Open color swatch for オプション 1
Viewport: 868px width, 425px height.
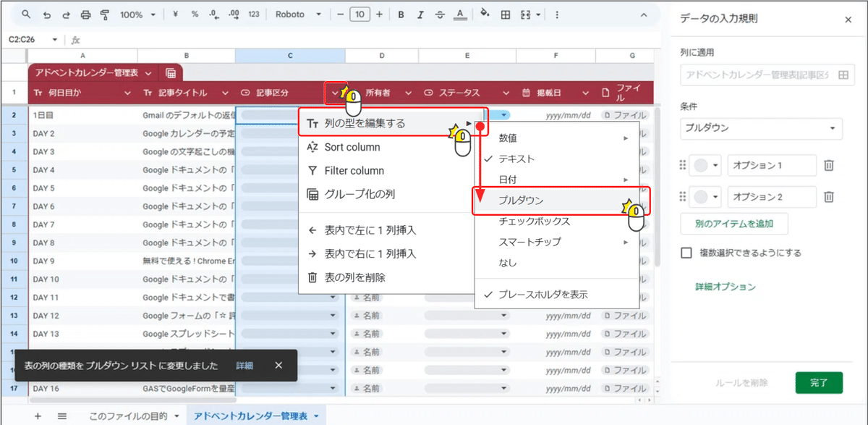point(705,166)
